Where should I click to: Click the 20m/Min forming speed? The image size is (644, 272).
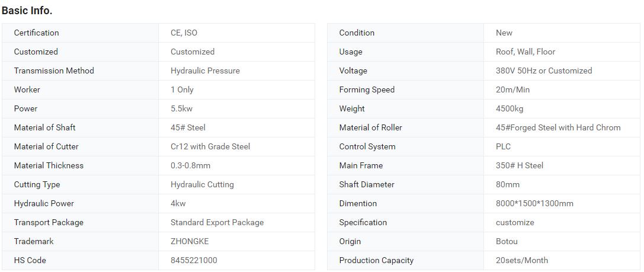click(512, 89)
